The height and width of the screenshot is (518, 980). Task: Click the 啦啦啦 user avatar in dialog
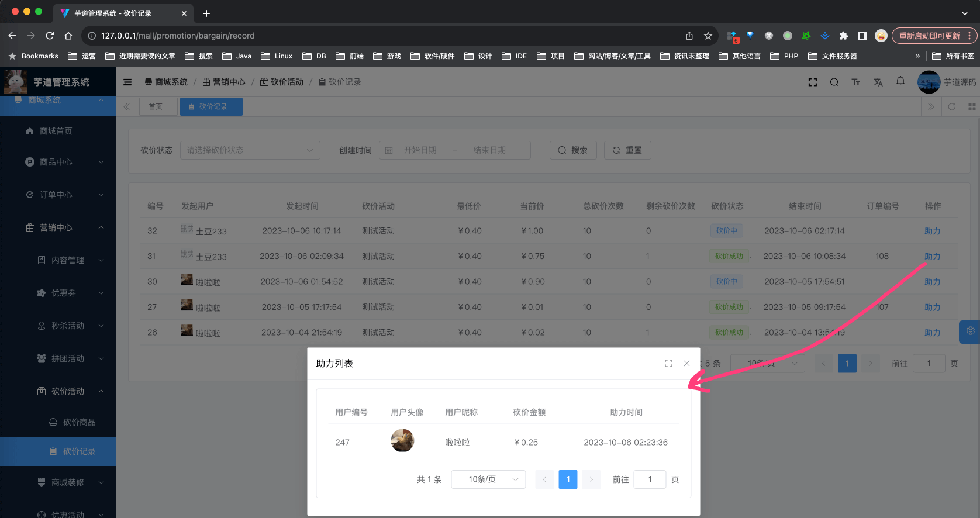[x=402, y=441]
